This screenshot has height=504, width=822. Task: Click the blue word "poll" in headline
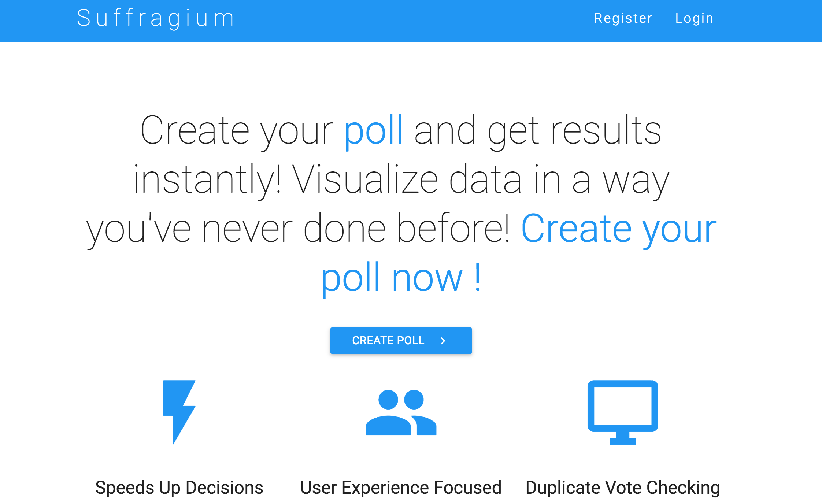pyautogui.click(x=374, y=131)
